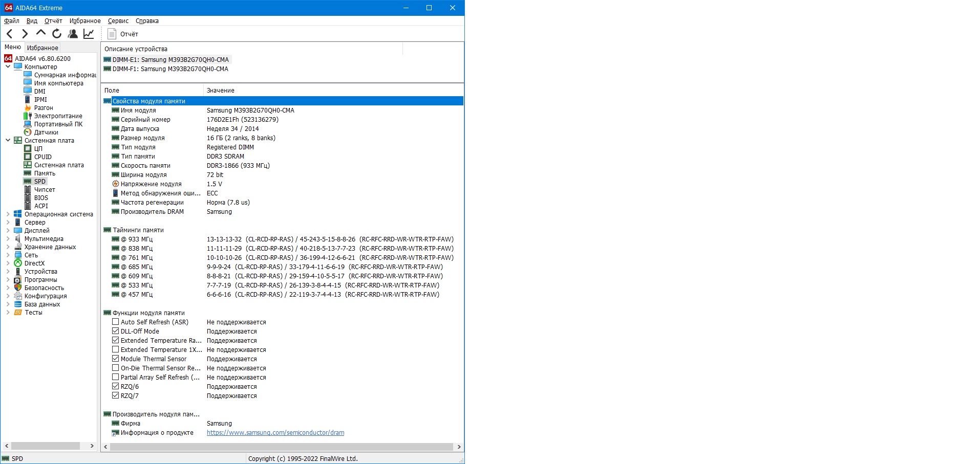
Task: Open the Отчёт menu in menu bar
Action: [53, 21]
